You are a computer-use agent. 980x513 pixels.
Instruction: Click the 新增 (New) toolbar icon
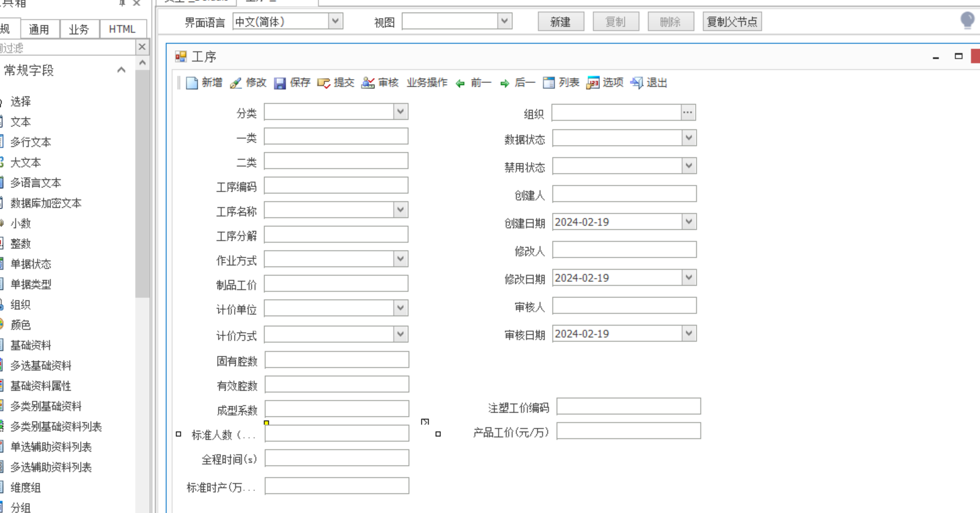(192, 83)
